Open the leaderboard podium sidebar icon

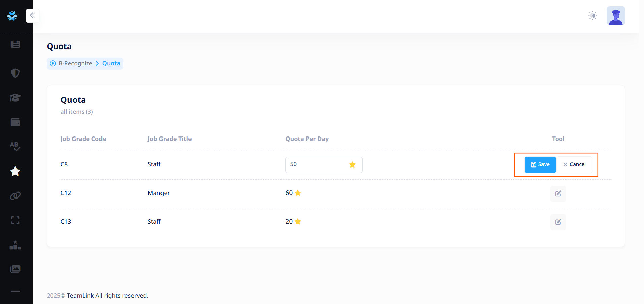coord(15,245)
